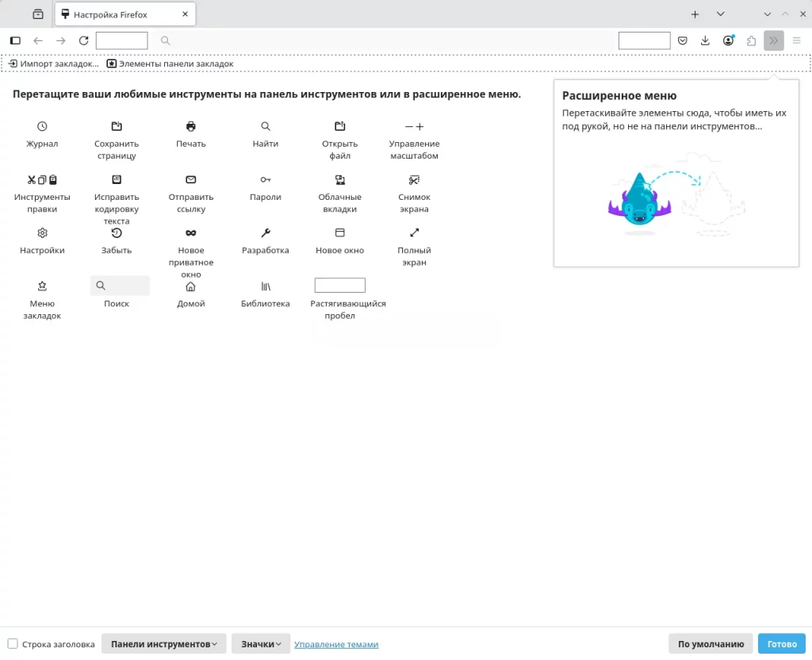The width and height of the screenshot is (812, 660).
Task: Click Элементы панели закладок item
Action: [x=170, y=63]
